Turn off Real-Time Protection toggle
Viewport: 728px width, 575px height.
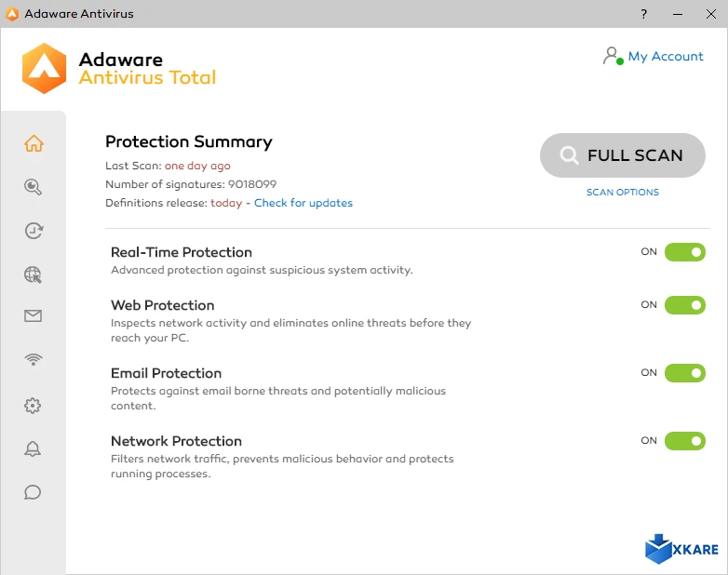(685, 252)
